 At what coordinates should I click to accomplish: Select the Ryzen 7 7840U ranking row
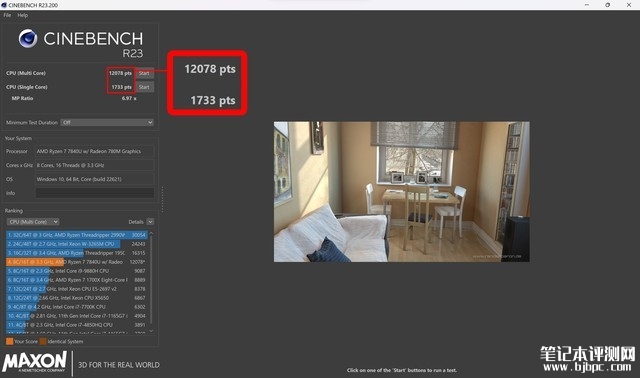(77, 262)
